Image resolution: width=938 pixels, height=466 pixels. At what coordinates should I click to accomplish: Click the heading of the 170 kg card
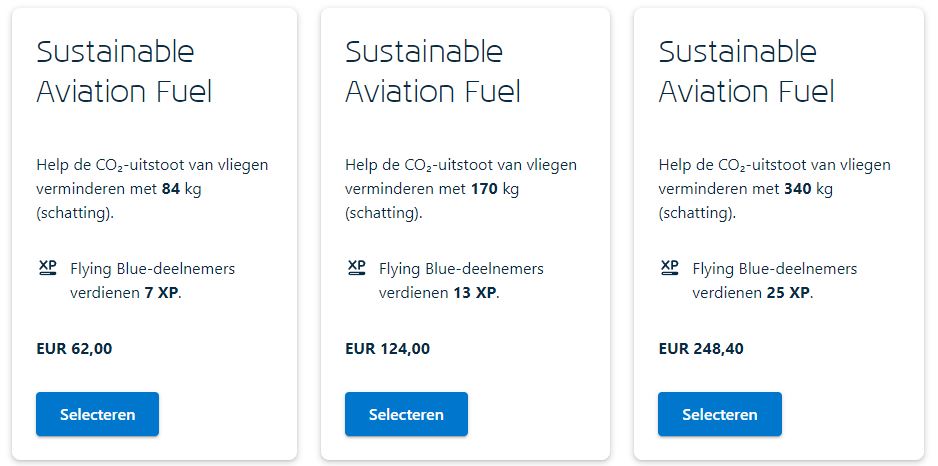[x=433, y=72]
